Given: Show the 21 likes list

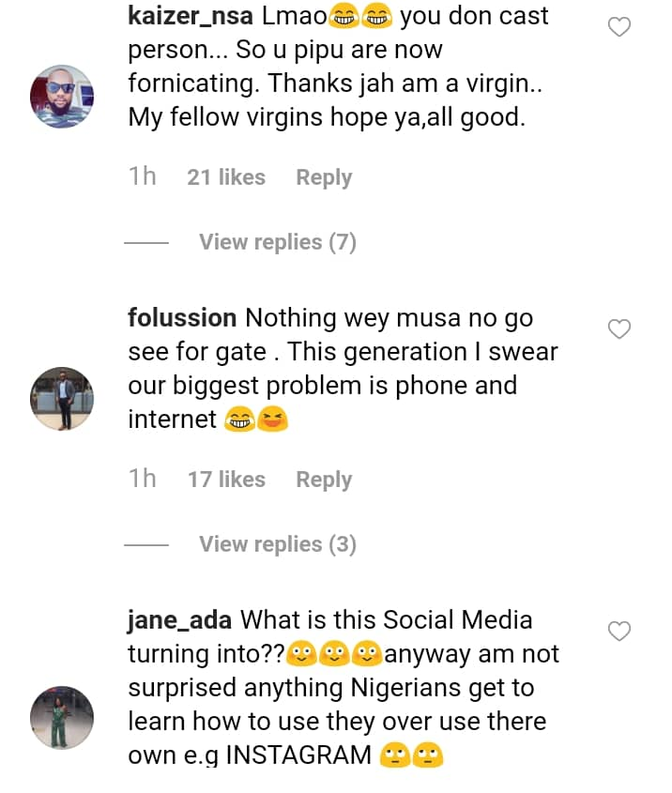Looking at the screenshot, I should 226,177.
